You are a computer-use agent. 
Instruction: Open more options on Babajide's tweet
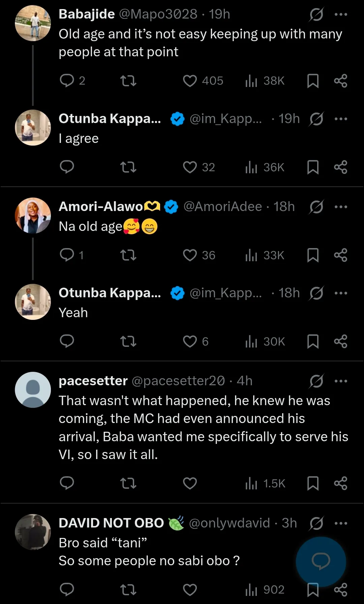(x=341, y=14)
